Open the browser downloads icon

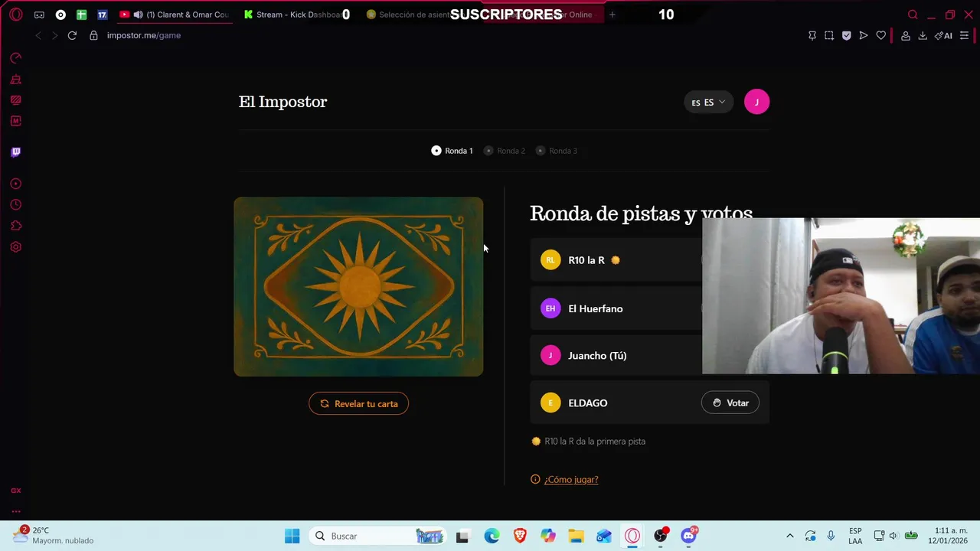[923, 35]
